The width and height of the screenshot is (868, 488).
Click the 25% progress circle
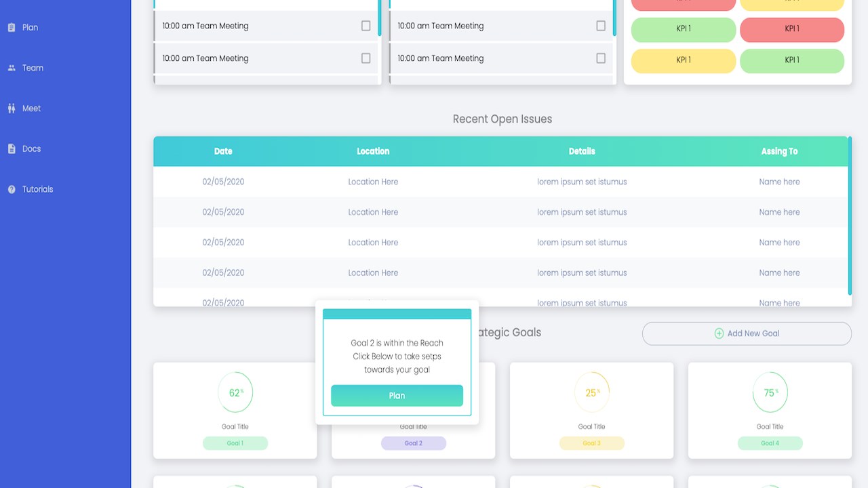592,392
